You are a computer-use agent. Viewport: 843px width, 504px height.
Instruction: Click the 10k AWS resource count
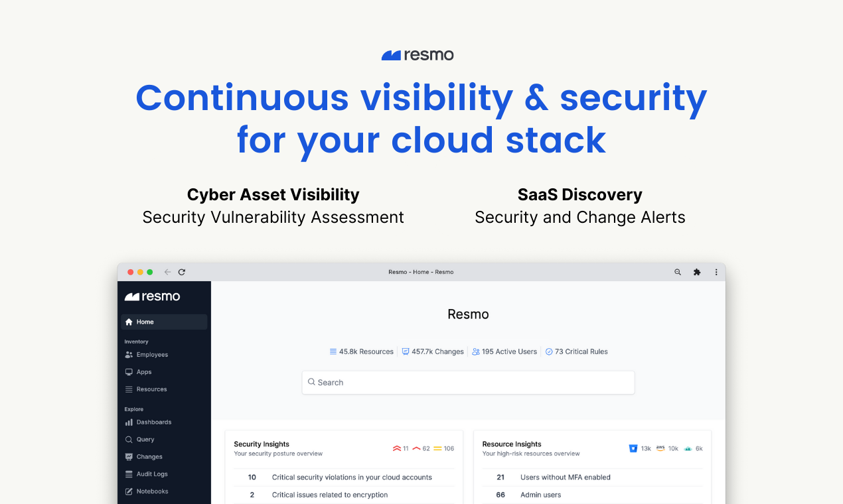click(673, 449)
